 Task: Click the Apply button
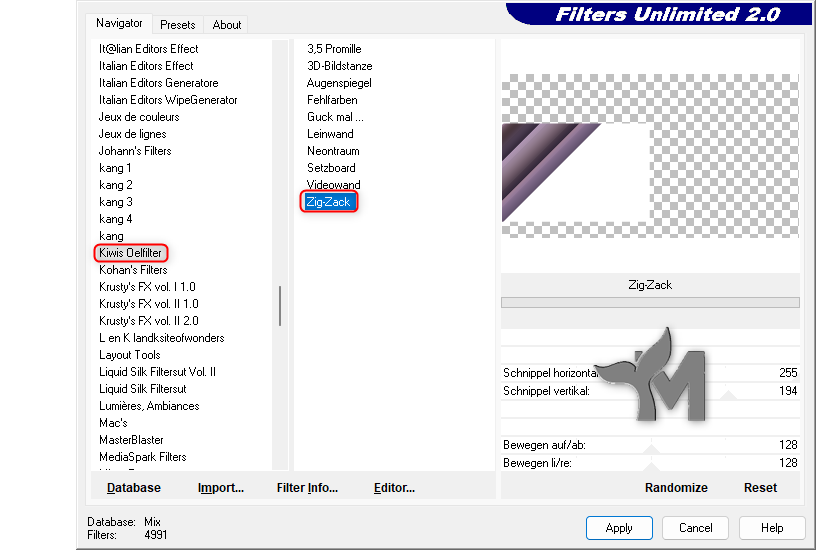pyautogui.click(x=619, y=528)
